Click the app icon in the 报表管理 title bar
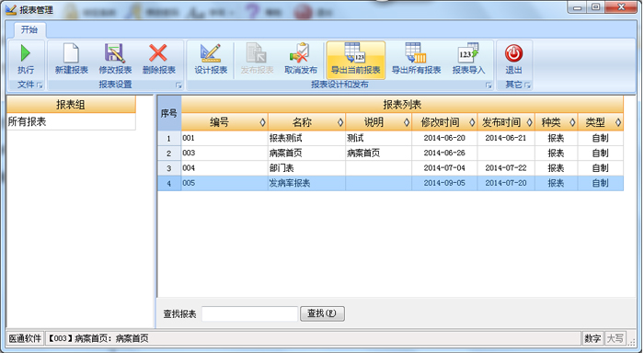This screenshot has width=644, height=353. (11, 9)
